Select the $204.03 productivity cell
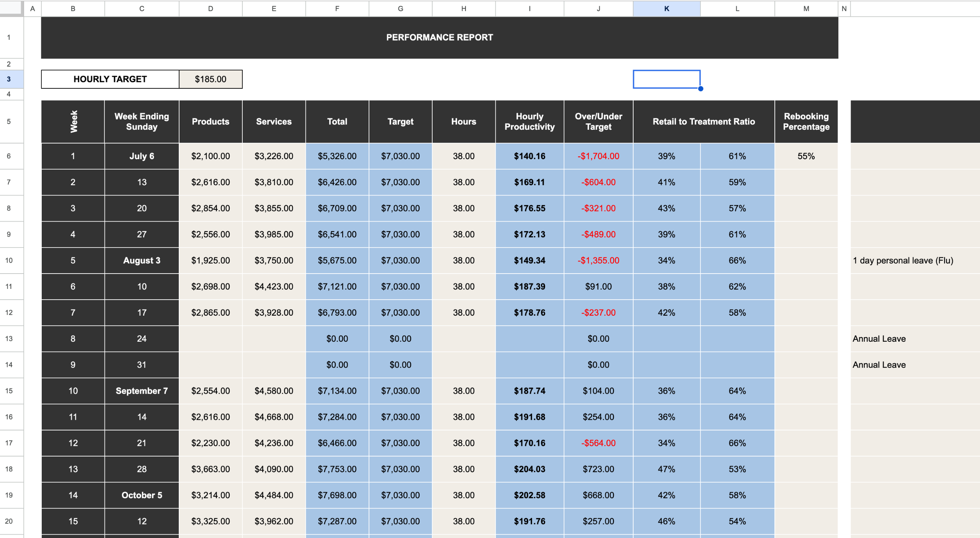 (529, 469)
